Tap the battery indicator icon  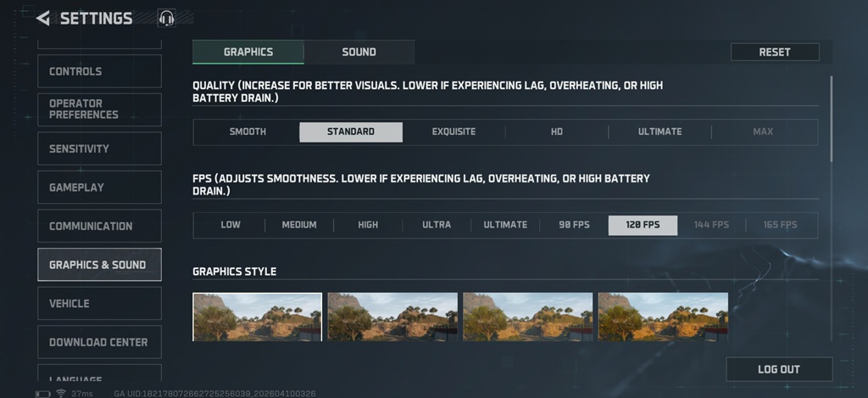[x=43, y=394]
